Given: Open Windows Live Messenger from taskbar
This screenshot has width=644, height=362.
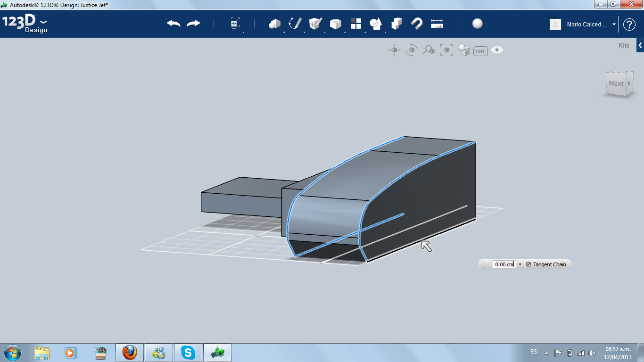Looking at the screenshot, I should pyautogui.click(x=158, y=353).
